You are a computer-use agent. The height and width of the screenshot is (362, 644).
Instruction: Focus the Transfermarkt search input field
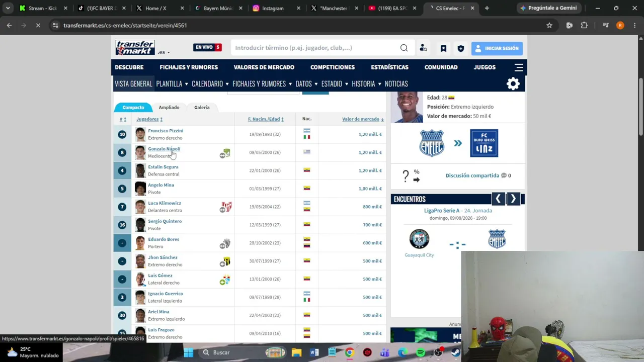pos(315,48)
